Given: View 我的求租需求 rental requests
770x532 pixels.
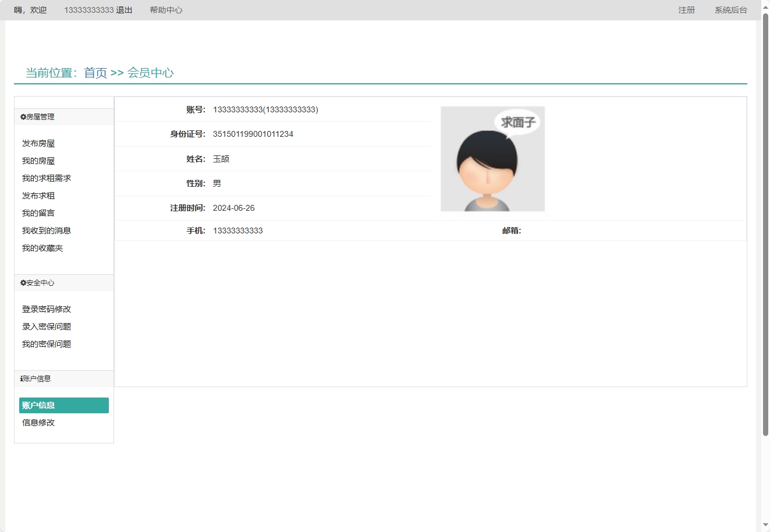Looking at the screenshot, I should [x=45, y=178].
